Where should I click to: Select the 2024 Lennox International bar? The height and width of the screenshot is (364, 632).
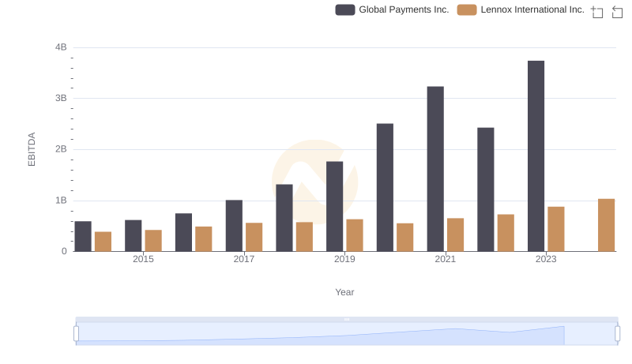[x=606, y=225]
